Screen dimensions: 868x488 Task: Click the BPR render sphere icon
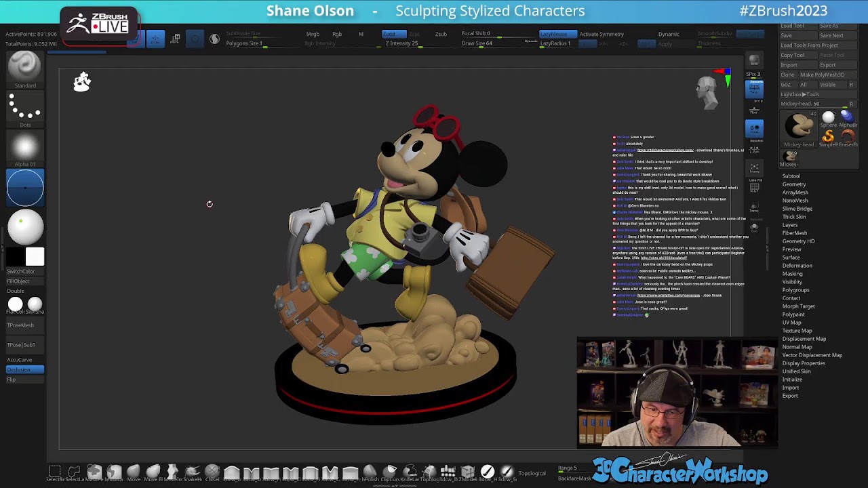754,62
